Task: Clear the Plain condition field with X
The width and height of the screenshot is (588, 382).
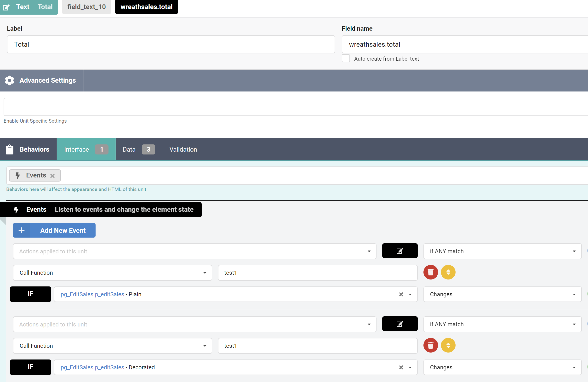Action: pos(401,294)
